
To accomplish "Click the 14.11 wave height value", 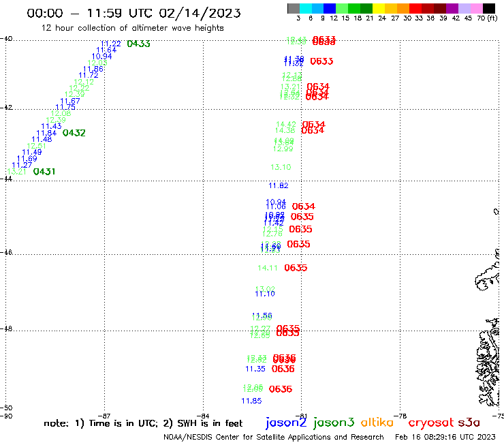I will (268, 268).
